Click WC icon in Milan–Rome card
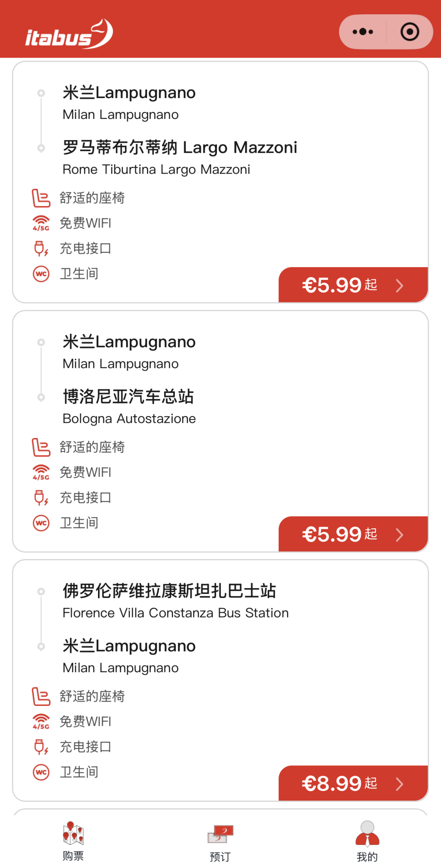 click(41, 274)
